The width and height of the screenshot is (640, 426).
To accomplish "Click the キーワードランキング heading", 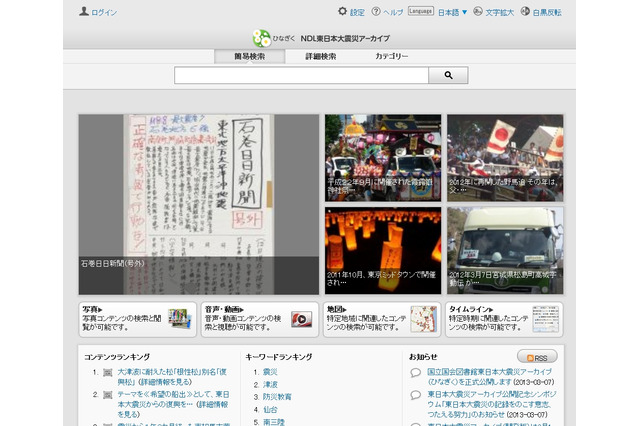I will [279, 357].
